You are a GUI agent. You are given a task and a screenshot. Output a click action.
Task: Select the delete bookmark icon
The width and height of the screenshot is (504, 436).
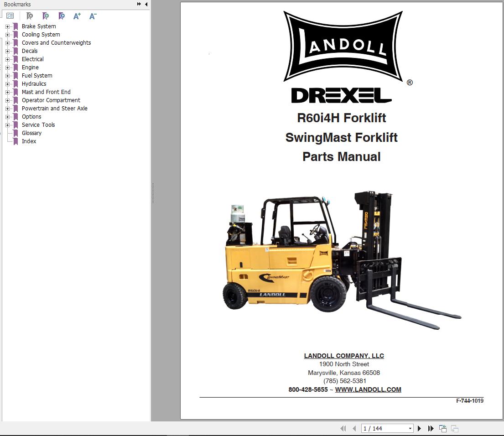click(30, 16)
